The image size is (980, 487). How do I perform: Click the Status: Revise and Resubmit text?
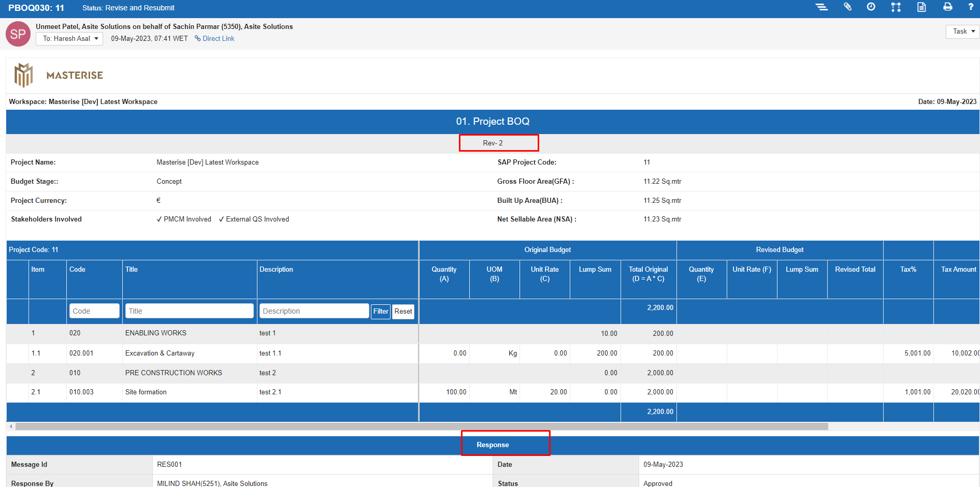(x=128, y=8)
